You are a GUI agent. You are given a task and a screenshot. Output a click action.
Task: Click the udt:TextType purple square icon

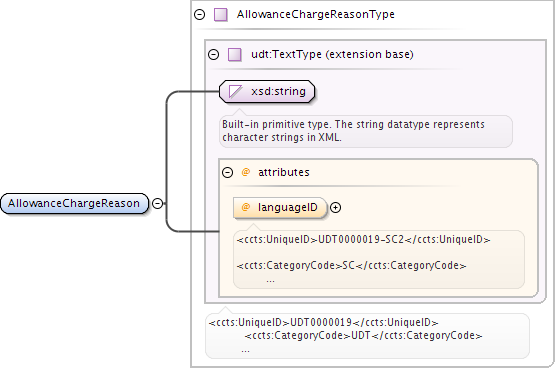point(235,55)
